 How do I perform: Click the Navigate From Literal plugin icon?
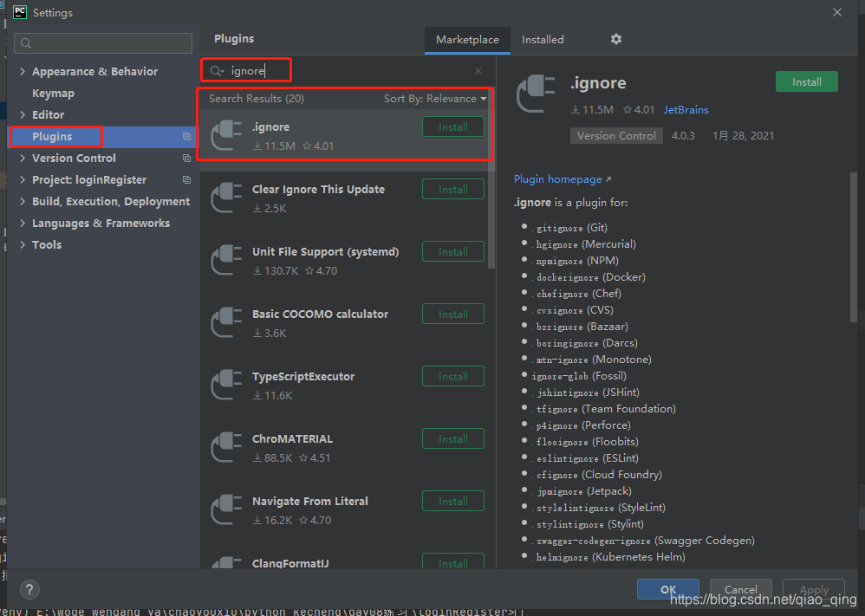[x=227, y=509]
